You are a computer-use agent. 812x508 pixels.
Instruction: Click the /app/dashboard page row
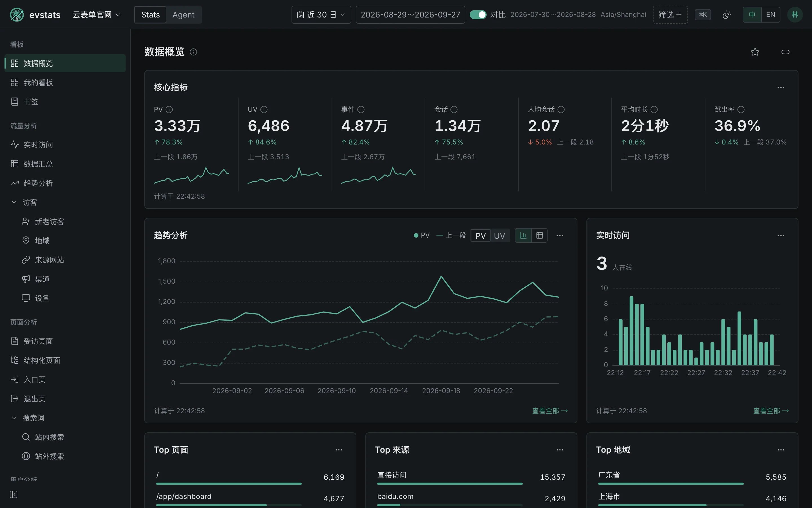point(250,499)
